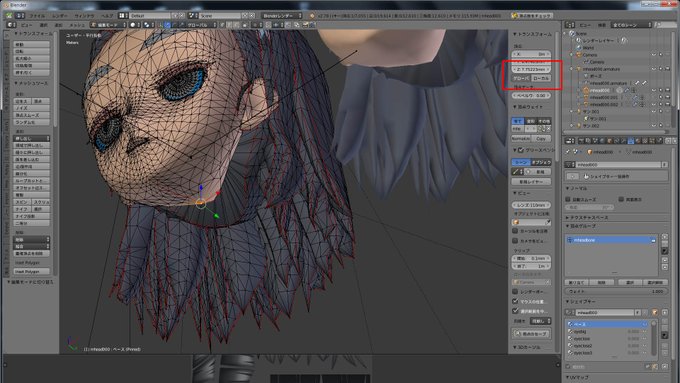
Task: Toggle 両面表示 checkbox in normals panel
Action: coord(621,199)
